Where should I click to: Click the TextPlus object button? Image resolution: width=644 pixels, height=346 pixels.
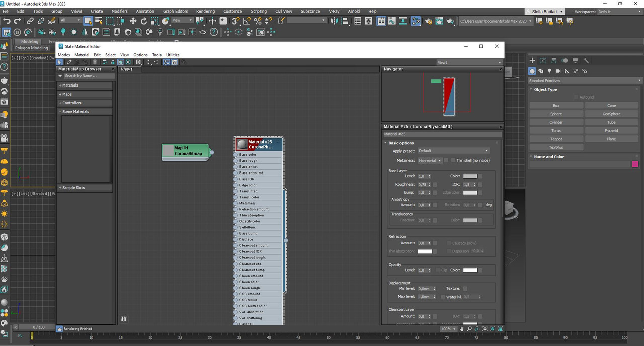tap(556, 147)
